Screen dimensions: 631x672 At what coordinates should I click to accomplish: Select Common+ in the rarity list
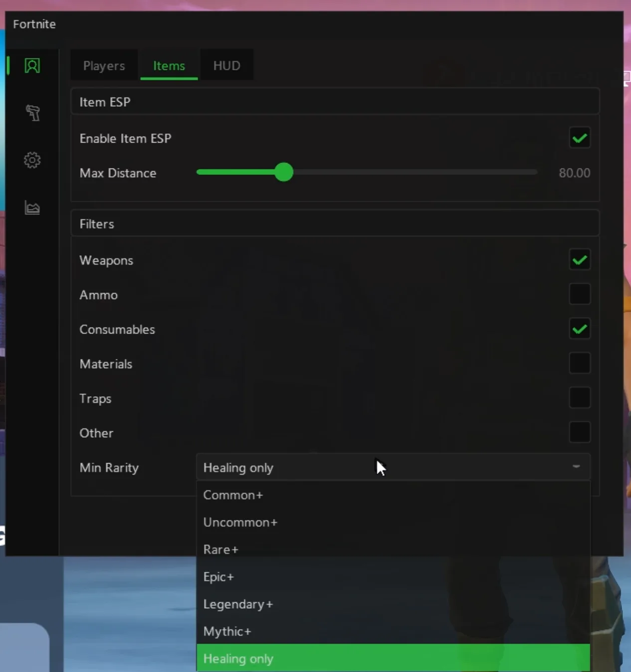[393, 495]
